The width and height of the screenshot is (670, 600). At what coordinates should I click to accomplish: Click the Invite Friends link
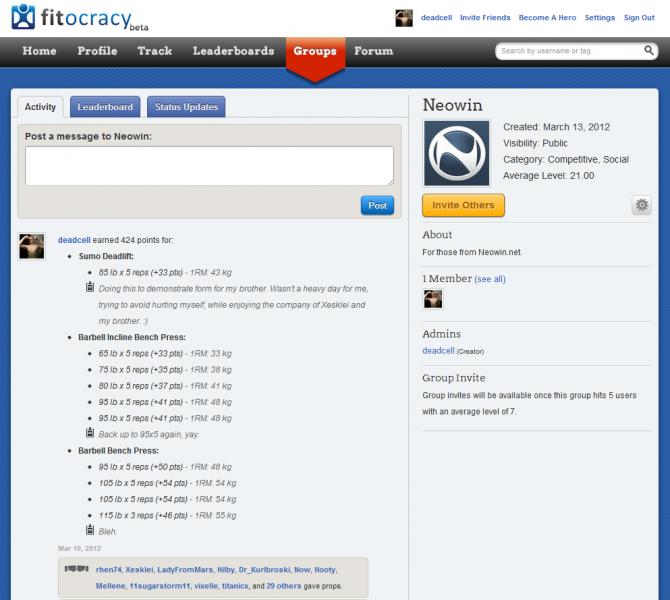click(485, 18)
